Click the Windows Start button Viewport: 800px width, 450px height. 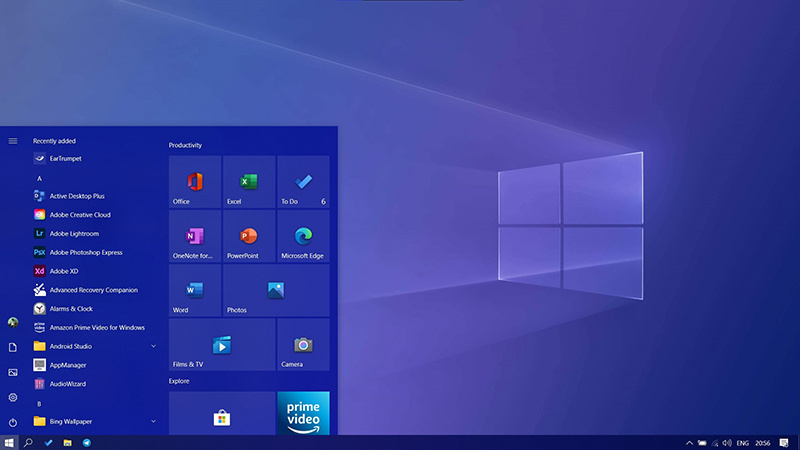point(9,442)
